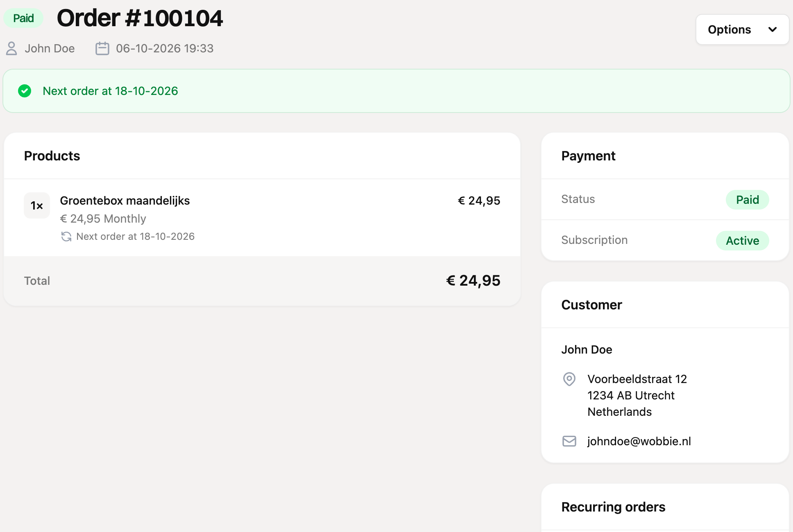793x532 pixels.
Task: Click the 1234 AB Utrecht address line
Action: (631, 395)
